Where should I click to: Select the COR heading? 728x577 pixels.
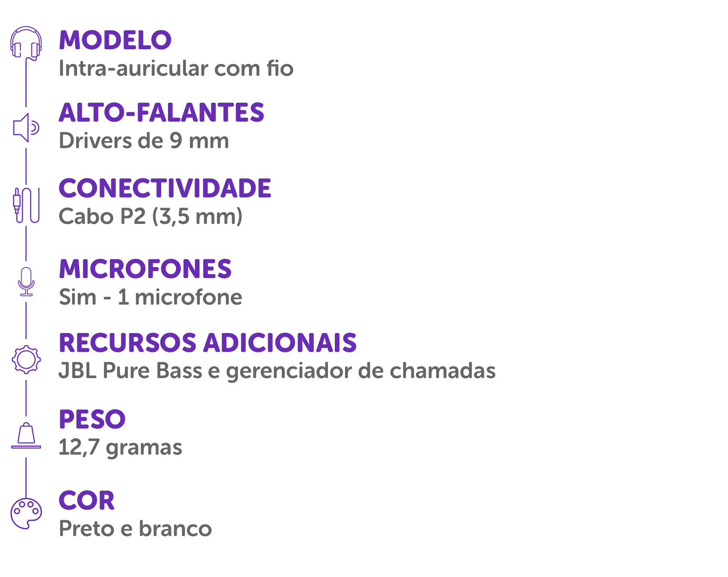click(x=86, y=500)
